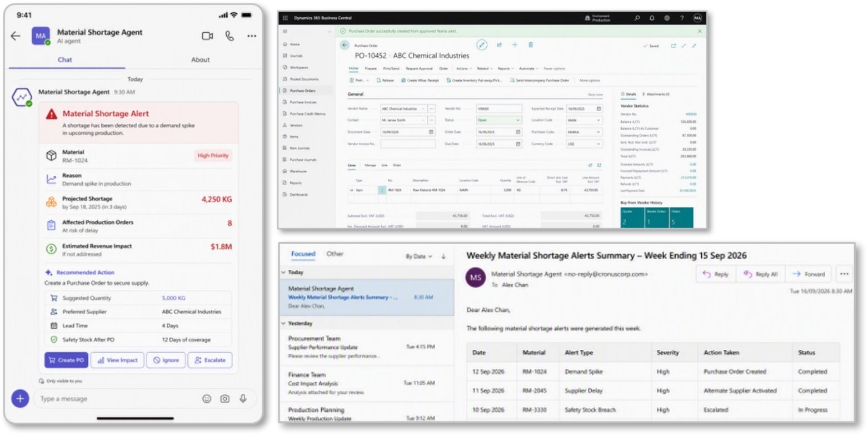Screen dimensions: 868x435
Task: Tap the blue plus attach button
Action: coord(20,398)
